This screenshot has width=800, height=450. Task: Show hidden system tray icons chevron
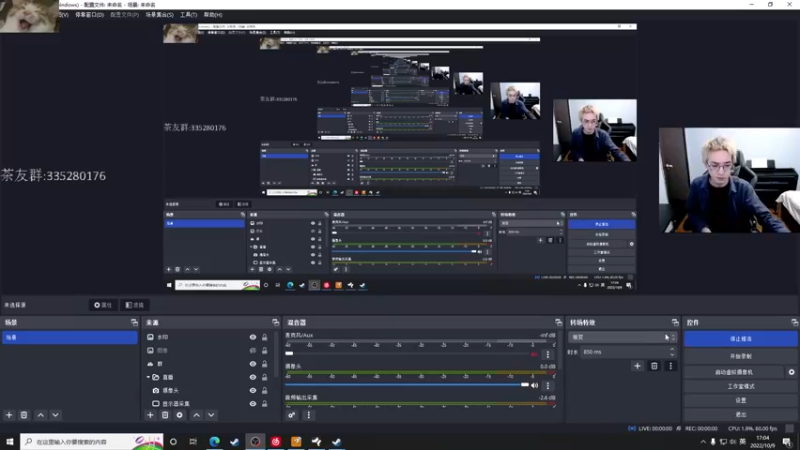(703, 441)
